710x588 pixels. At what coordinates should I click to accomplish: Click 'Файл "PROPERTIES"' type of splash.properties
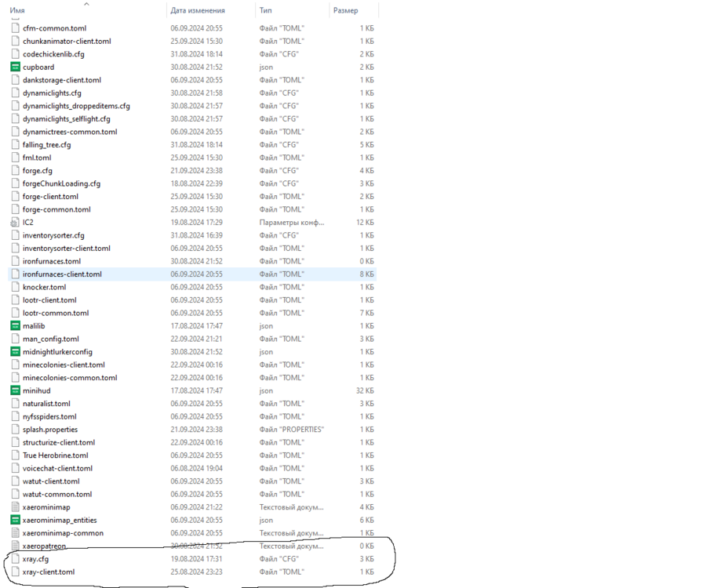point(292,430)
